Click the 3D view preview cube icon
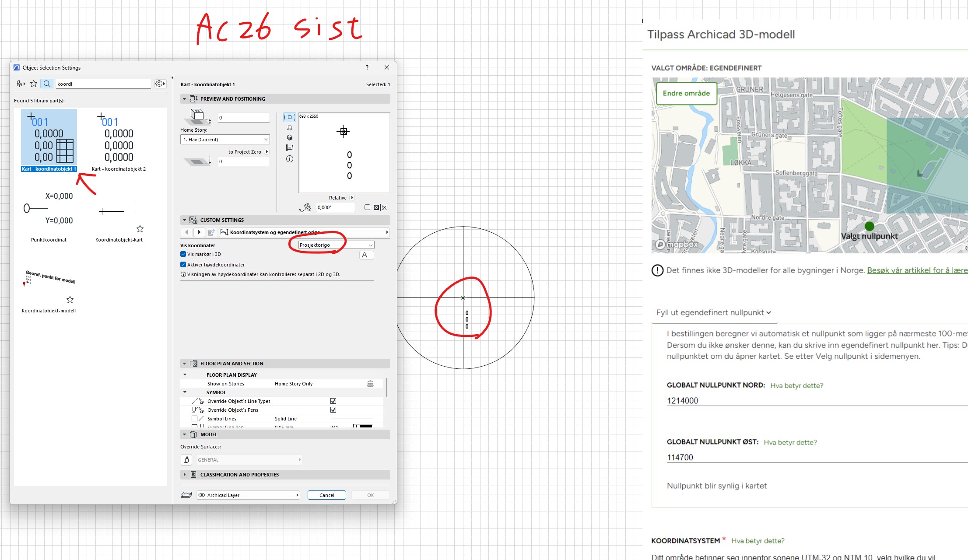 tap(289, 137)
